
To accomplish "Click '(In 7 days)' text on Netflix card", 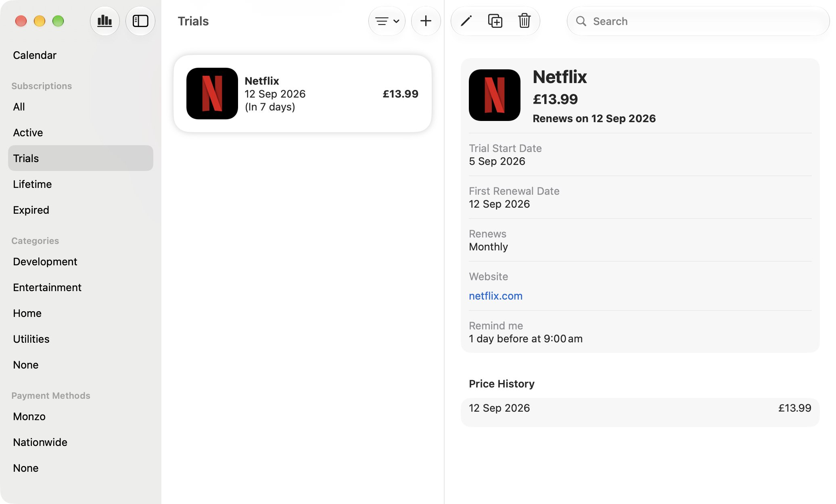I will point(270,107).
